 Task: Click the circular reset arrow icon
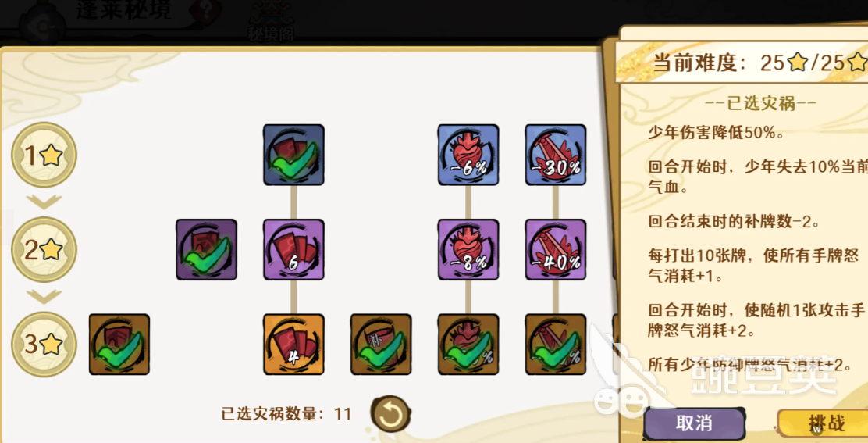pos(391,414)
